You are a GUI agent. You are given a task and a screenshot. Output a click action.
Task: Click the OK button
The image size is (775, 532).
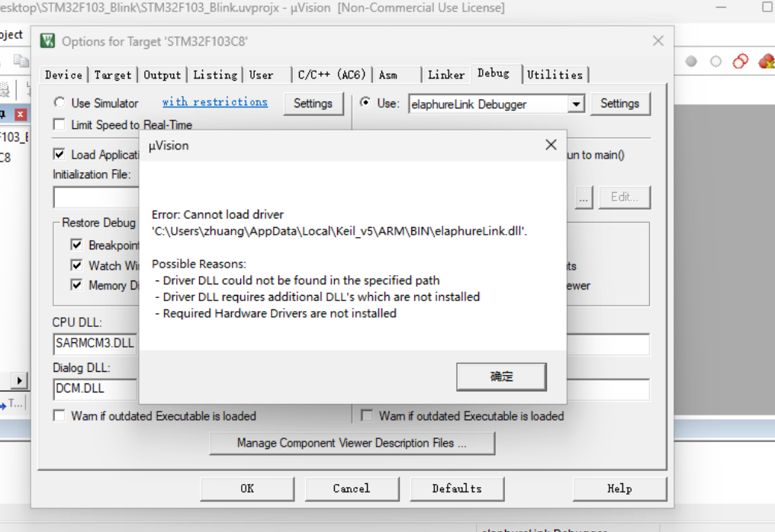[x=247, y=489]
